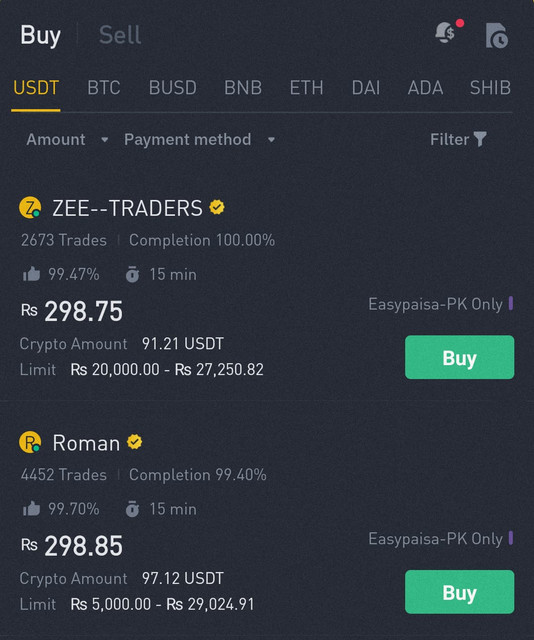Tap Roman's avatar icon

point(30,442)
